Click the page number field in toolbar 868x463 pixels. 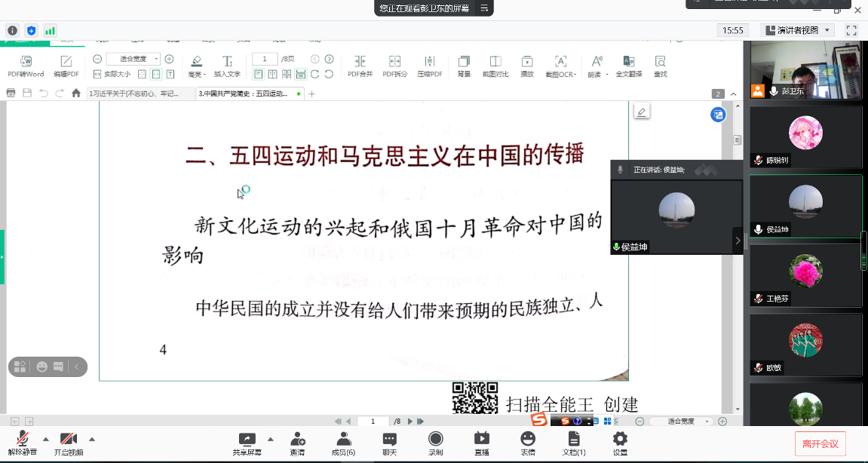[x=265, y=59]
